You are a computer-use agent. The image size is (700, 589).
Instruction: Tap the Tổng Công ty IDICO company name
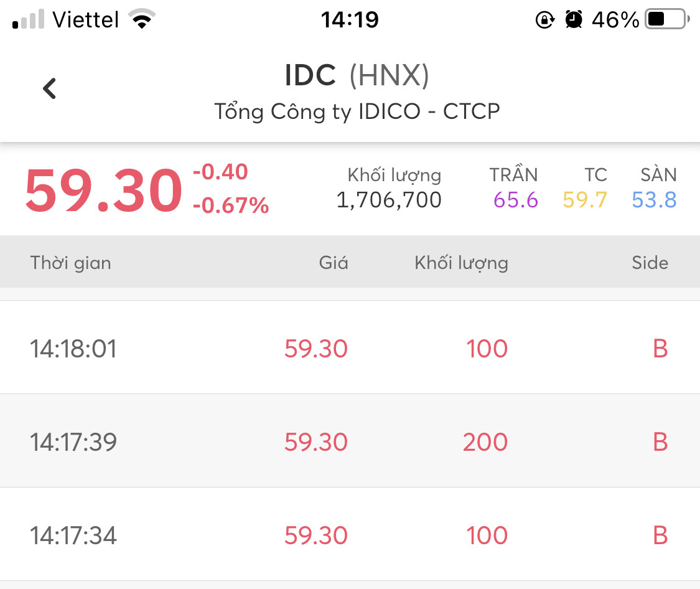pyautogui.click(x=357, y=112)
